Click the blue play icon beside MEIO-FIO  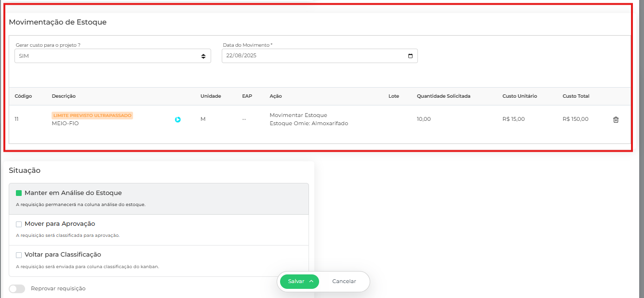[178, 119]
